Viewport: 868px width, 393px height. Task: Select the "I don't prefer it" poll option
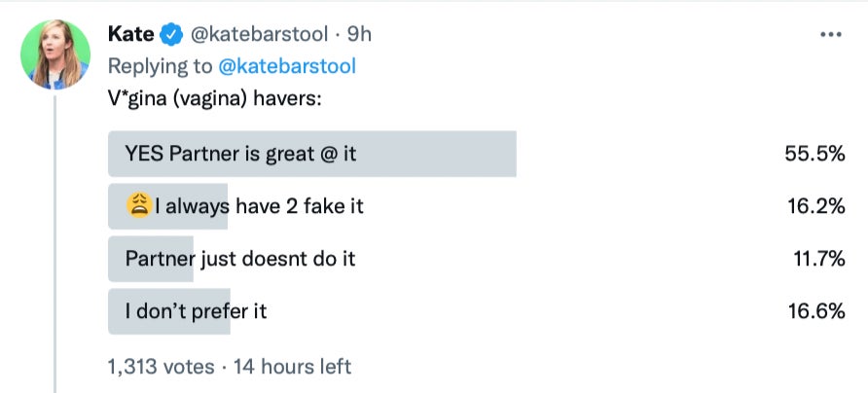[x=196, y=311]
